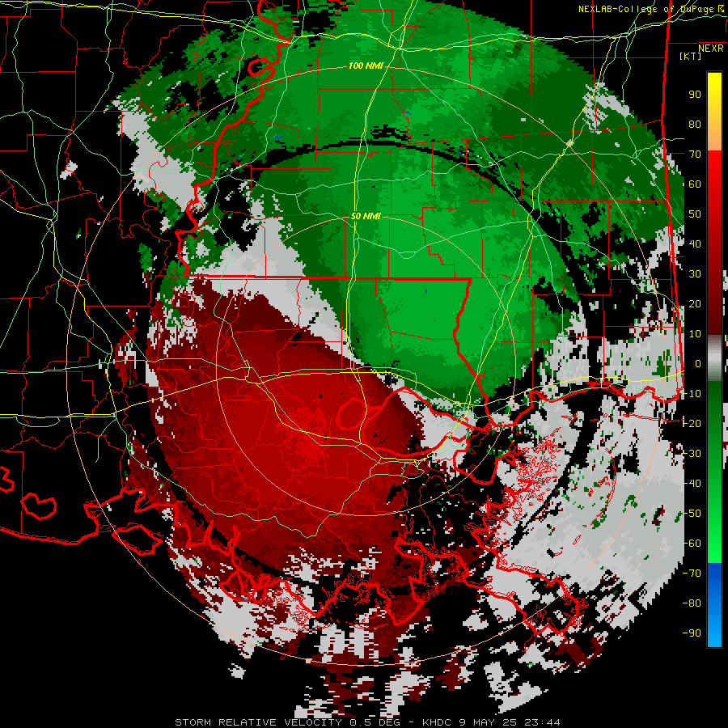Viewport: 728px width, 728px height.
Task: Click the -50 value on velocity scale
Action: 692,514
